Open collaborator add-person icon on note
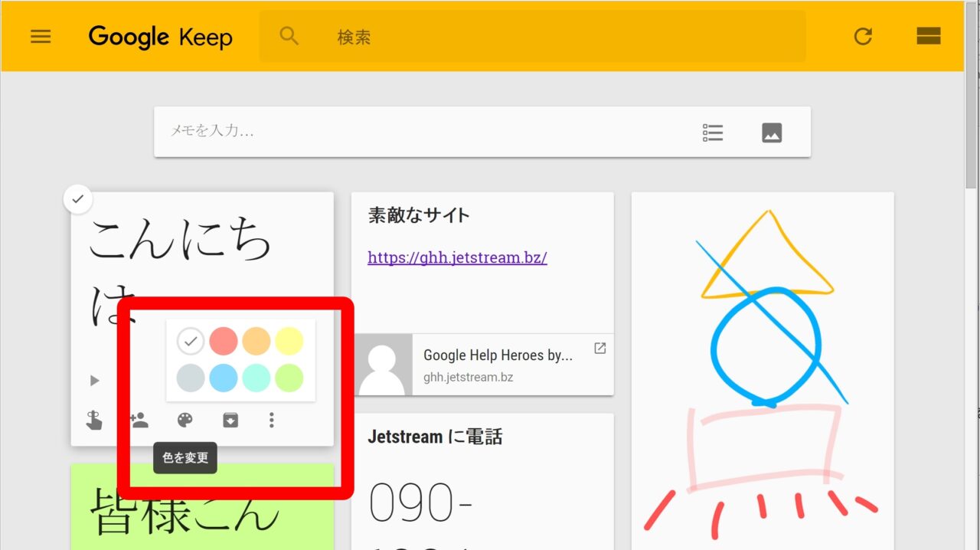This screenshot has width=980, height=550. [139, 420]
